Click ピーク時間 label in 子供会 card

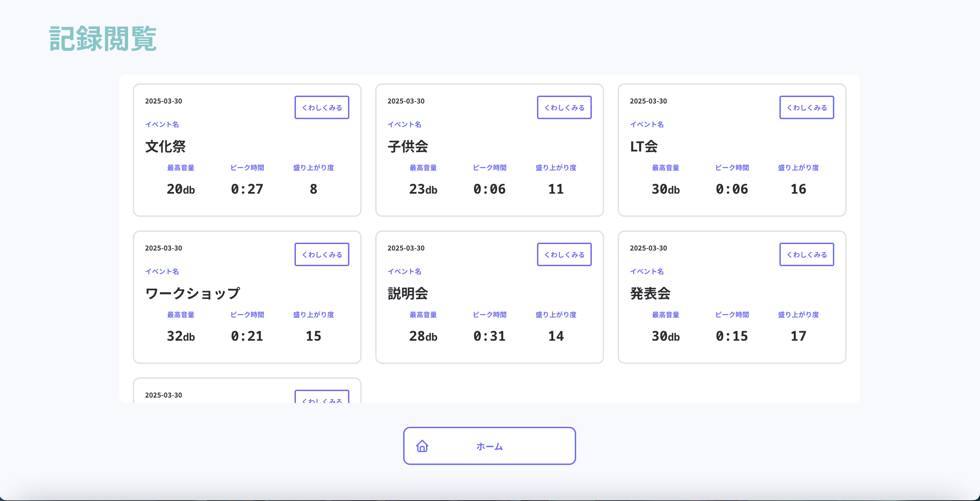tap(489, 168)
